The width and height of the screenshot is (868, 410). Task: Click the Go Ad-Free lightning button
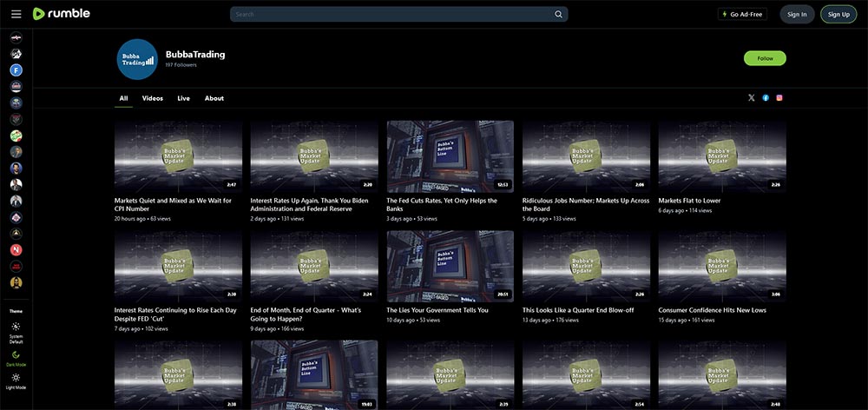click(742, 15)
